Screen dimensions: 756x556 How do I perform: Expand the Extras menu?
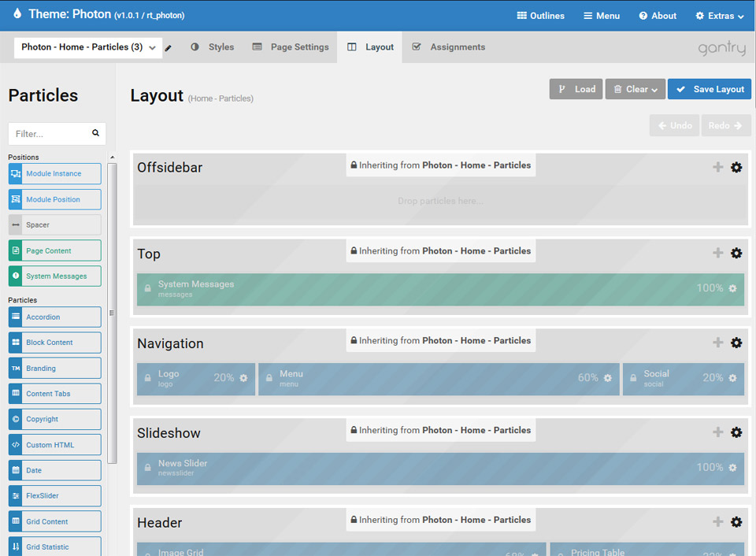(719, 16)
